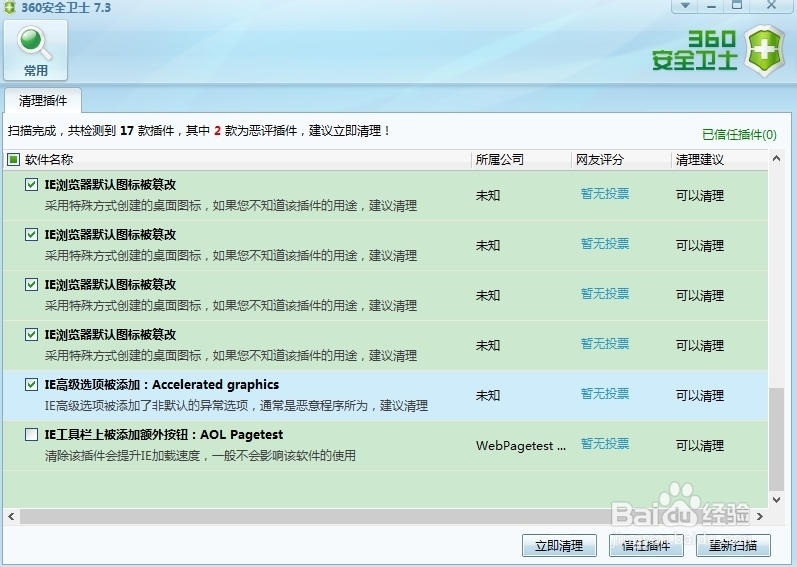Uncheck the fourth IE浏览器默认图标被篡改 checkbox

click(32, 334)
